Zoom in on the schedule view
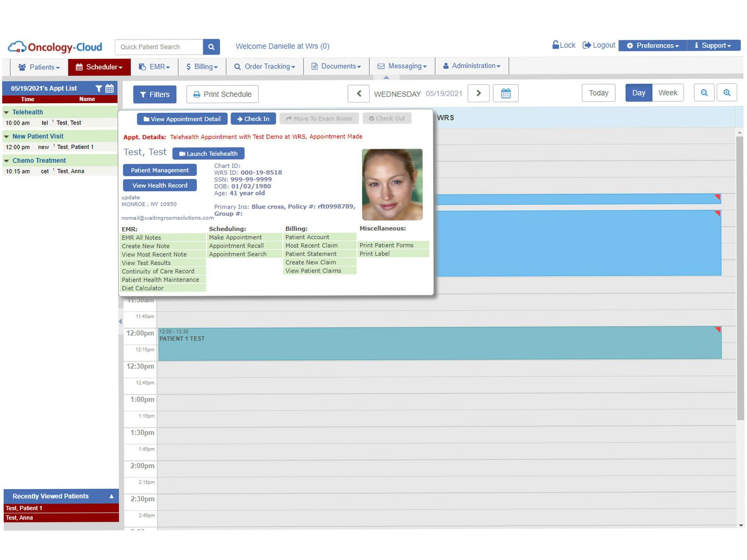747x560 pixels. 726,92
